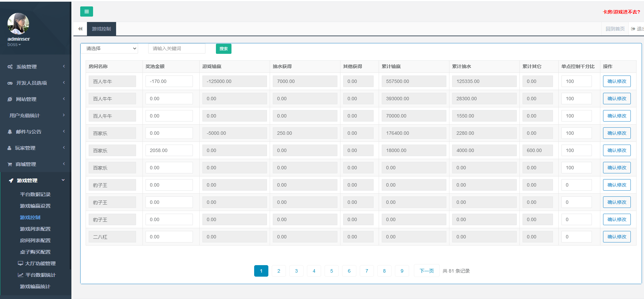Open 大厅功能管理 in the sidebar
The width and height of the screenshot is (644, 299).
click(40, 263)
